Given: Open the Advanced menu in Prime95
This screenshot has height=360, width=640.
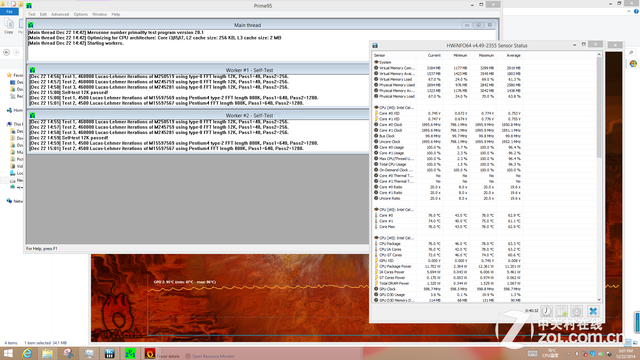Looking at the screenshot, I should [60, 14].
